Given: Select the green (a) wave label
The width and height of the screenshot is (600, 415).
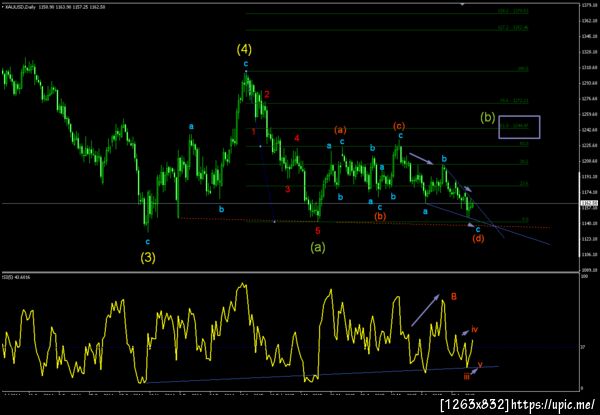Looking at the screenshot, I should [318, 247].
